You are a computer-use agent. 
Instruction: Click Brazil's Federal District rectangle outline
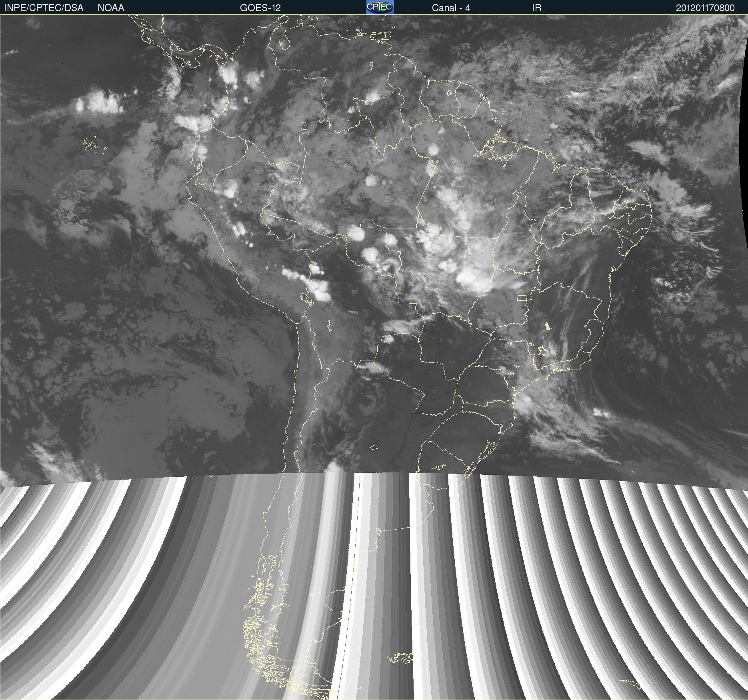tap(522, 298)
